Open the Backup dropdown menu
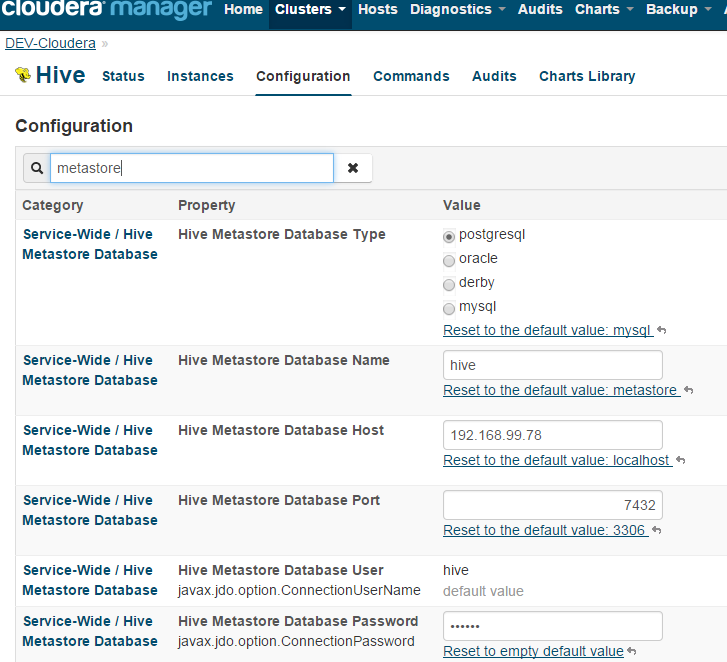Image resolution: width=727 pixels, height=662 pixels. pos(678,9)
